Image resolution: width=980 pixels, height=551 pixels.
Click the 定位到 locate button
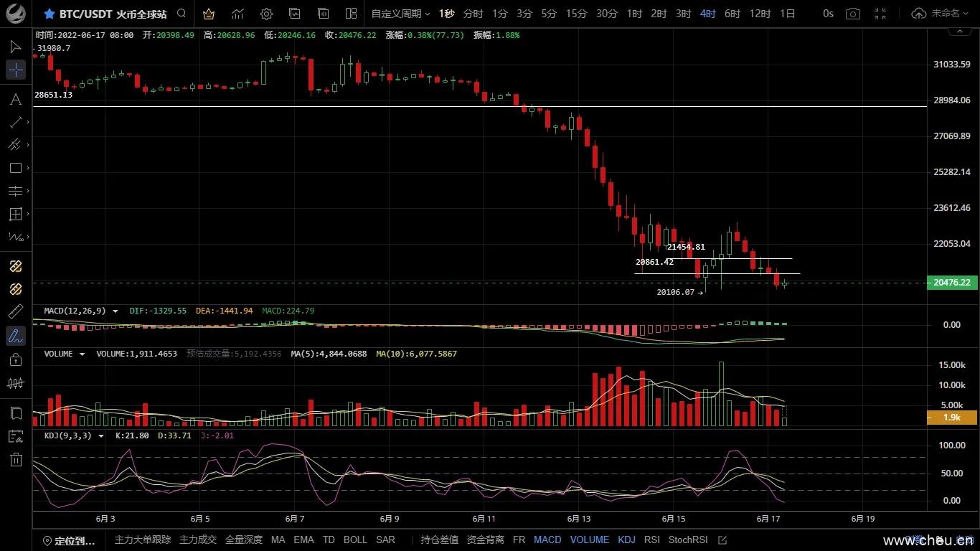(69, 540)
